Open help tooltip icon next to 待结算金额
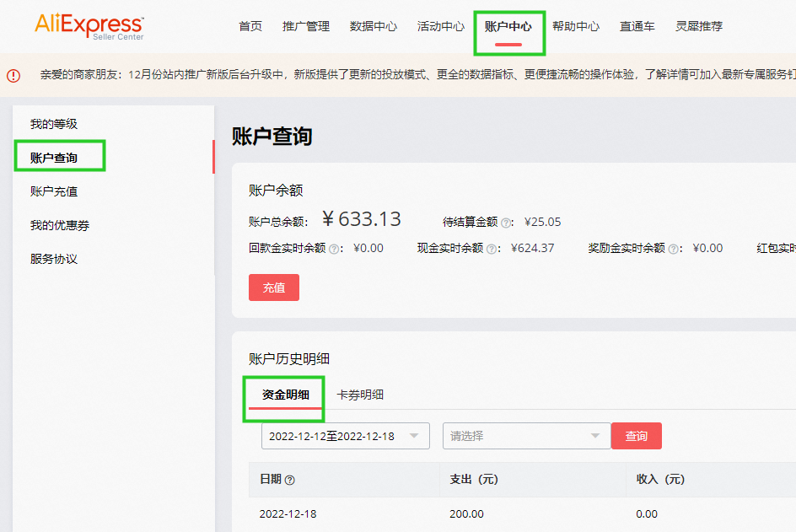This screenshot has width=796, height=532. 505,223
